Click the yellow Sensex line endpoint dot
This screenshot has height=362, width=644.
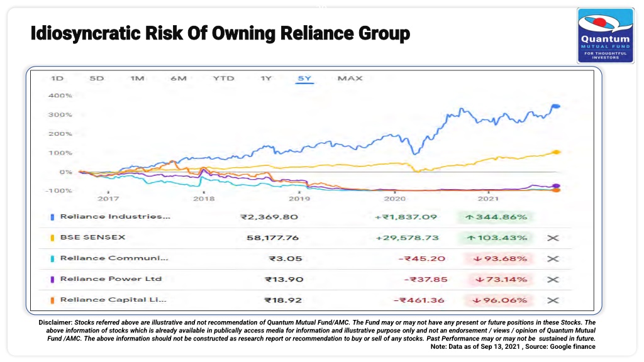tap(557, 152)
